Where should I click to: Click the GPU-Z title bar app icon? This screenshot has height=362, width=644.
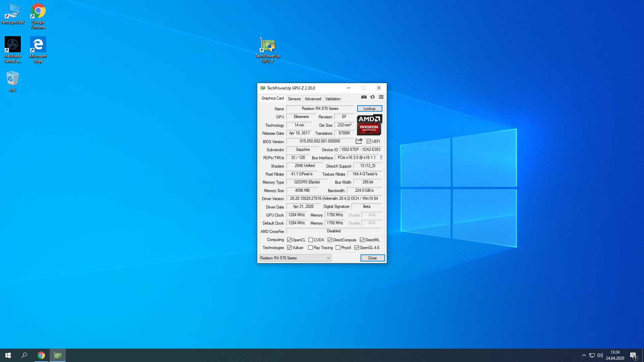[263, 88]
